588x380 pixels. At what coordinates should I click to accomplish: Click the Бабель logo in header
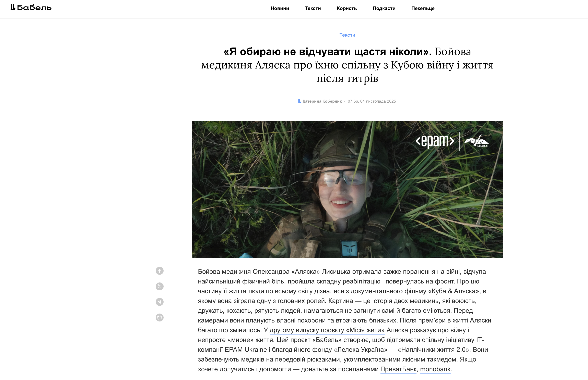pos(31,8)
